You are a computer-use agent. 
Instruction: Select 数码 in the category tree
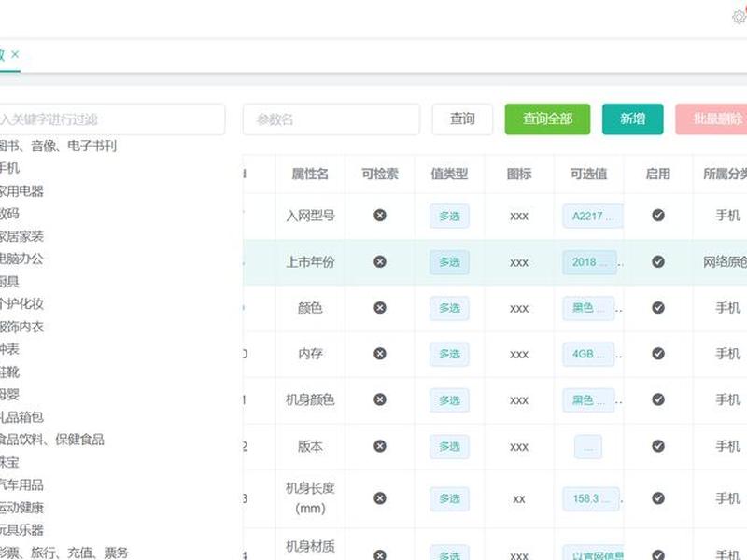[x=9, y=214]
